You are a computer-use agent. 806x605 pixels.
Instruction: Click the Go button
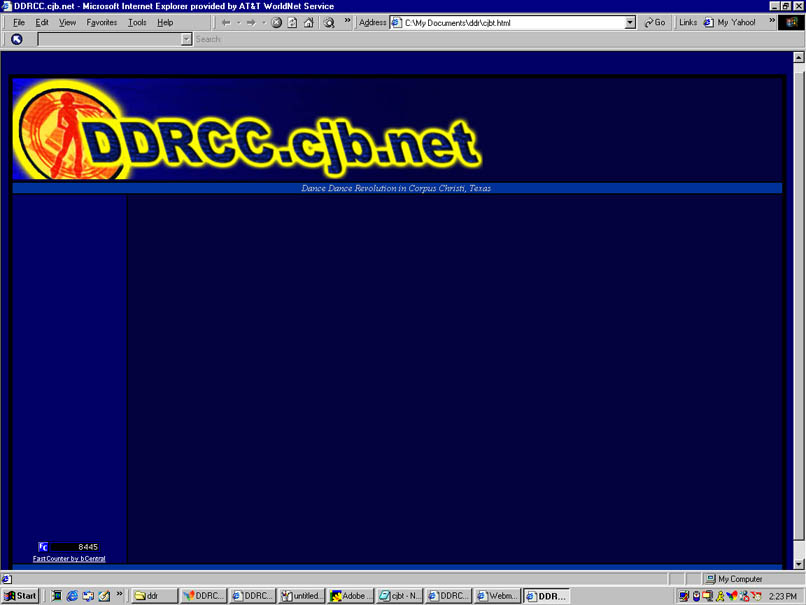pos(655,23)
